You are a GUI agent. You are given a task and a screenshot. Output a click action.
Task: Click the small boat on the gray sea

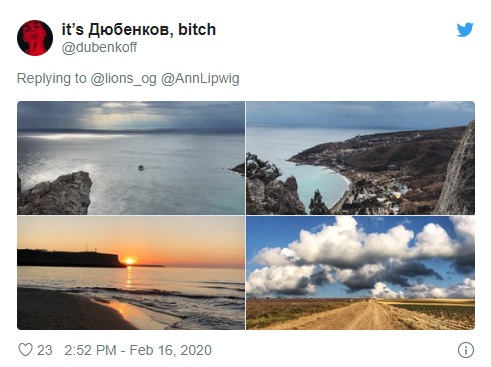tap(141, 168)
